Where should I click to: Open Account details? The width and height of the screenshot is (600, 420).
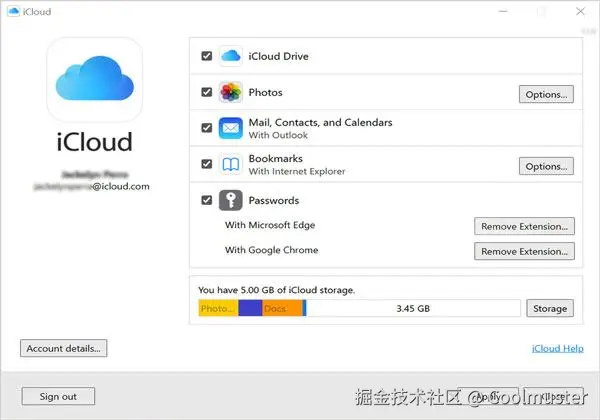pos(64,348)
